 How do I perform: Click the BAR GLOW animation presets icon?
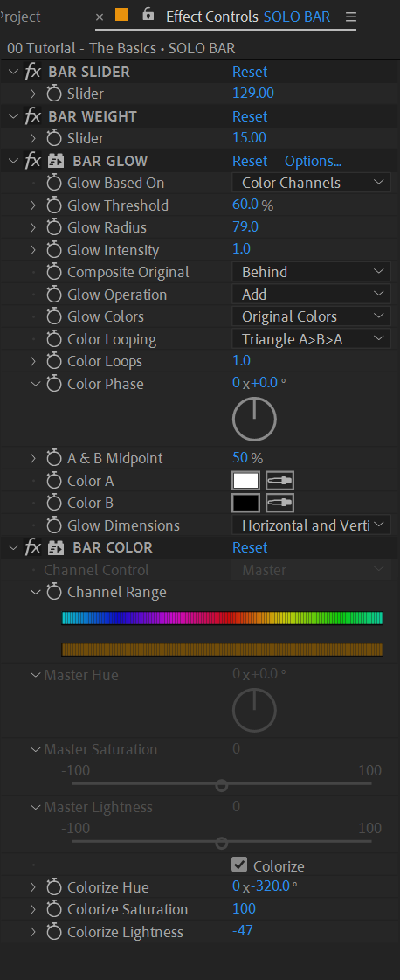(56, 161)
